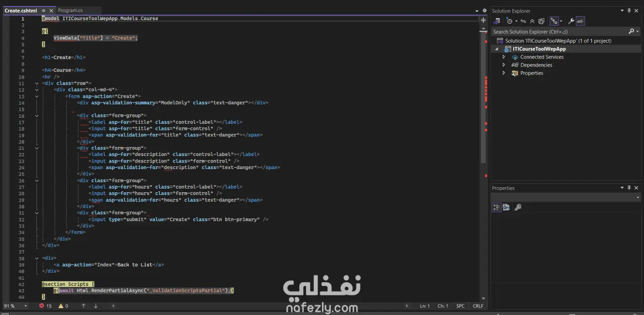Screen dimensions: 644x315
Task: Click Sync with Active Document icon
Action: coord(523,21)
